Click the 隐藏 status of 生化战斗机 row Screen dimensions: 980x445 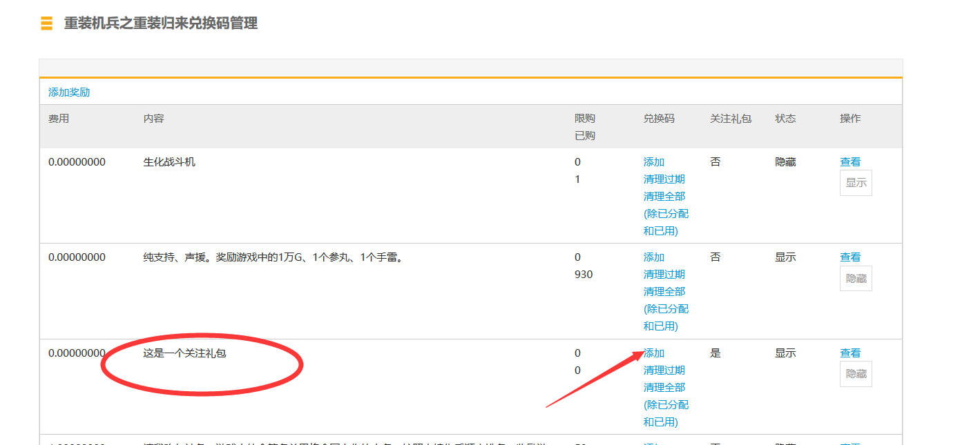click(785, 162)
